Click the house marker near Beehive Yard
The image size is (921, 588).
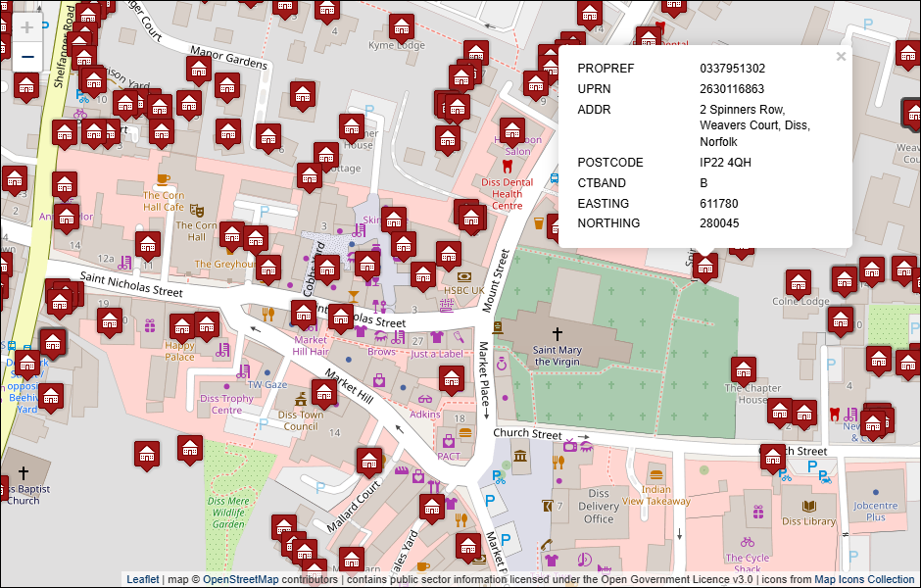[51, 396]
